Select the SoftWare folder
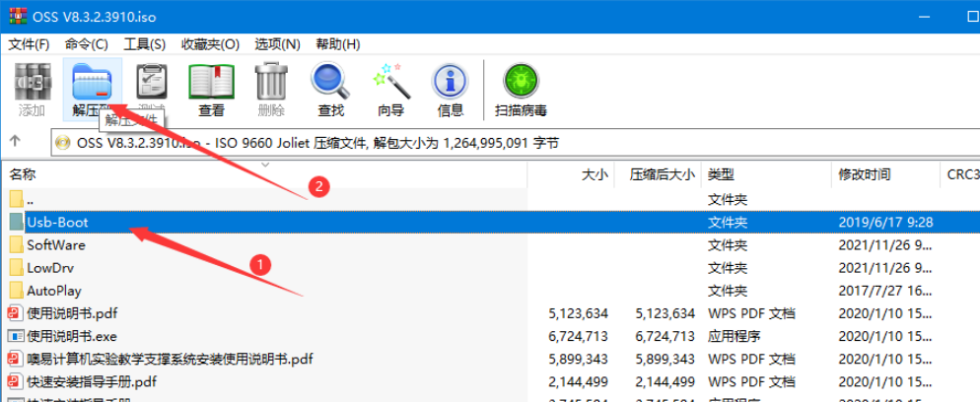Image resolution: width=980 pixels, height=402 pixels. pos(56,244)
